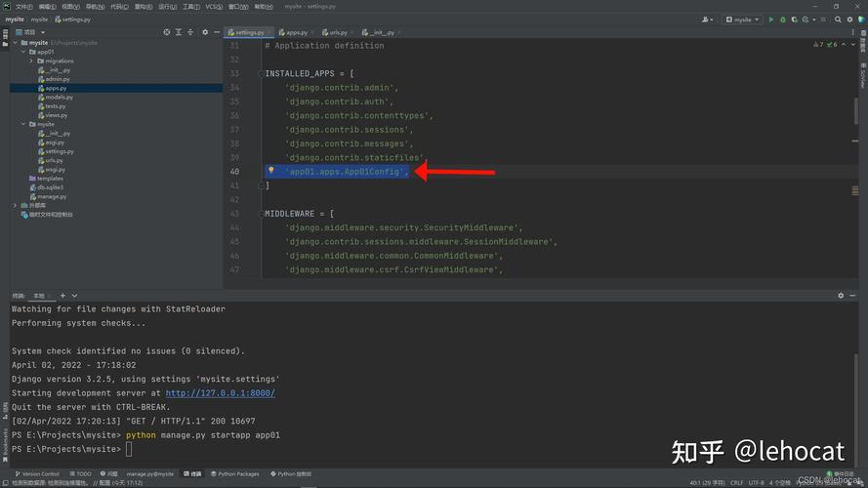Open the Python Packages tool window
This screenshot has height=488, width=868.
coord(234,473)
